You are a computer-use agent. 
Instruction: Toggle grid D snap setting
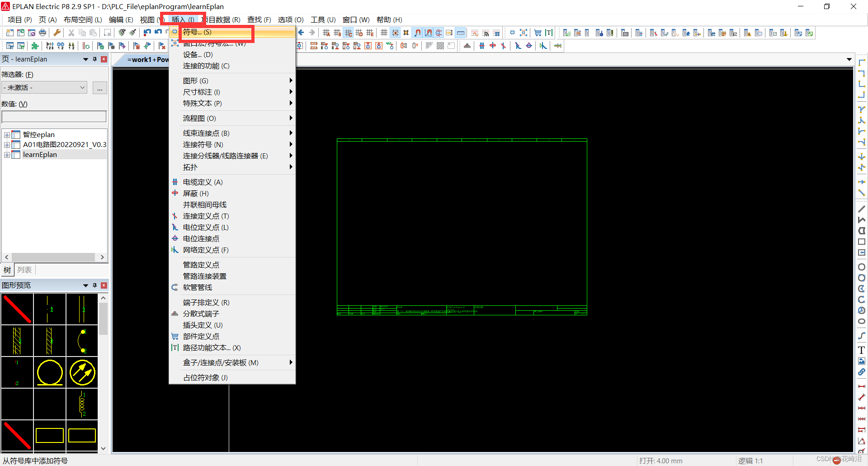click(359, 33)
